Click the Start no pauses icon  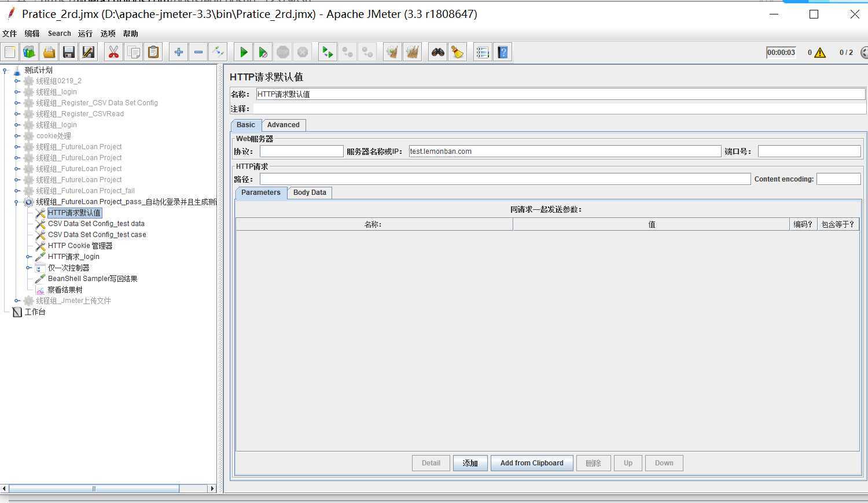pyautogui.click(x=263, y=53)
